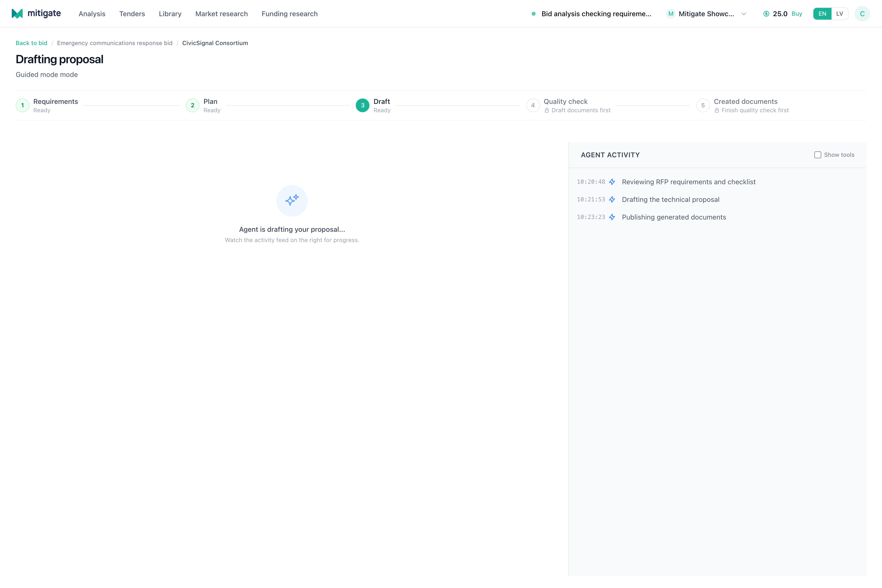This screenshot has height=588, width=882.
Task: Click CivicSignal Consortium breadcrumb
Action: (215, 43)
